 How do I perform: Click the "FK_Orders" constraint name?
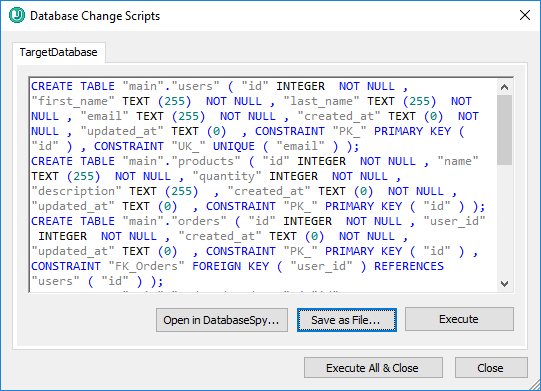tap(146, 266)
